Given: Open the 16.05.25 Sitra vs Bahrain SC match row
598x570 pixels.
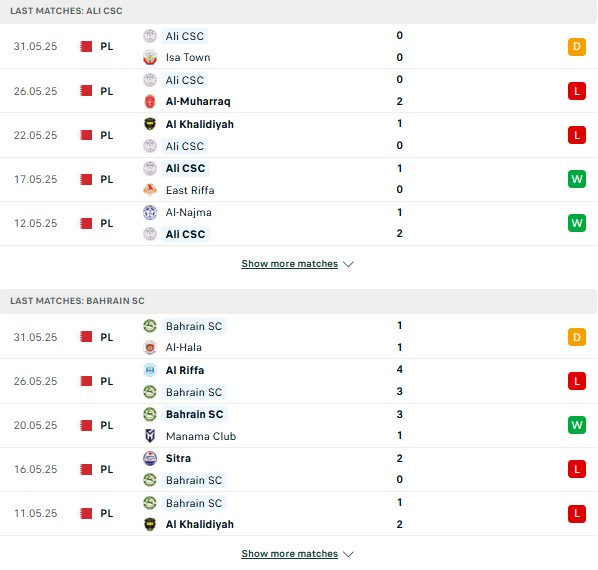Looking at the screenshot, I should pos(299,469).
